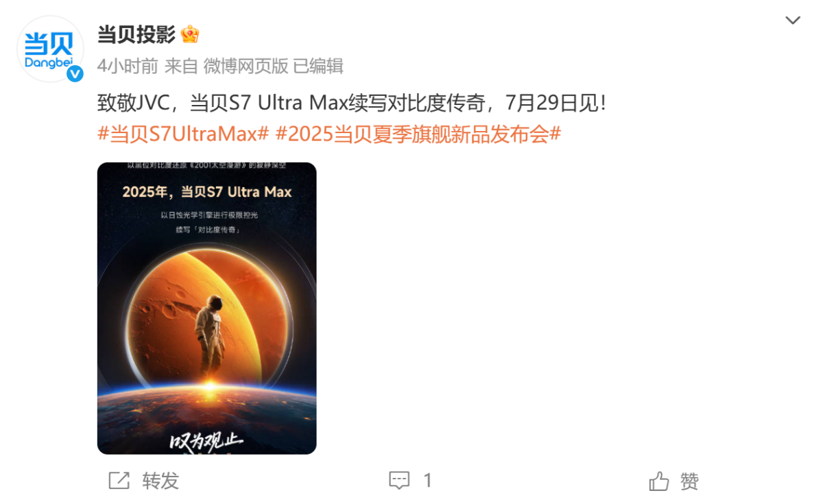Screen dimensions: 823x504
Task: Click the 叹为观止 calligraphy on poster
Action: [x=206, y=442]
